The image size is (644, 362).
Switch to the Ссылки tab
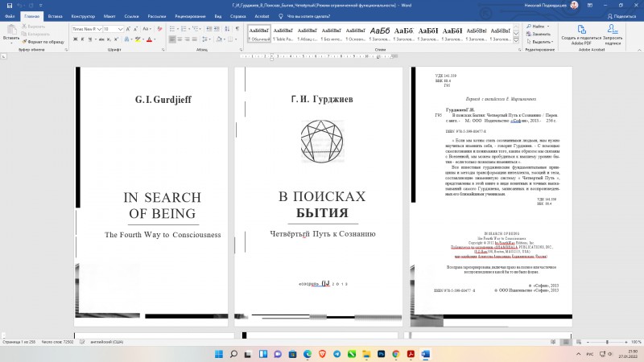coord(131,16)
